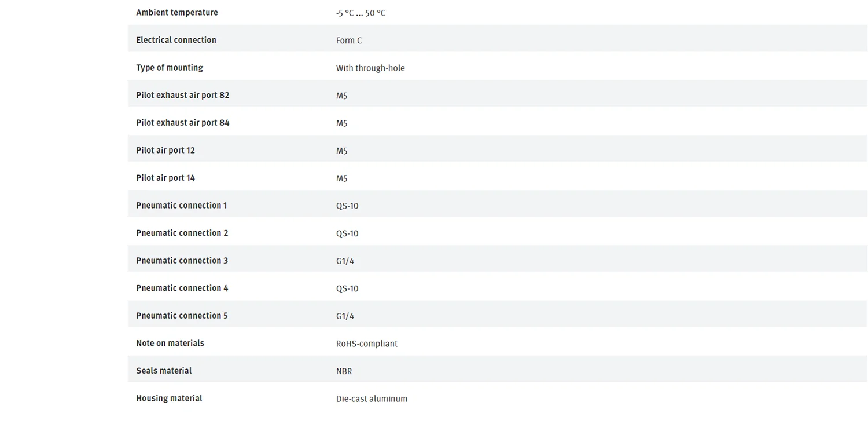This screenshot has width=868, height=431.
Task: Click the Note on materials label
Action: click(x=170, y=344)
